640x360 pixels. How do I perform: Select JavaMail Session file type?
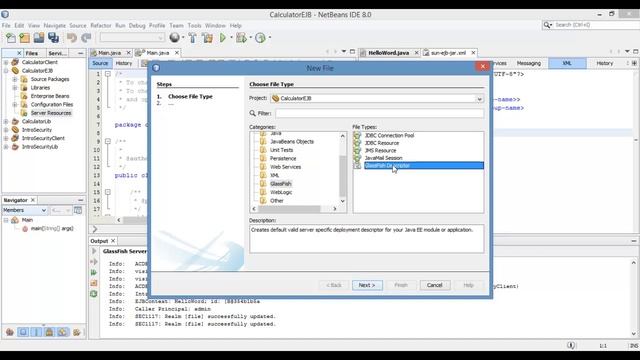(x=383, y=158)
